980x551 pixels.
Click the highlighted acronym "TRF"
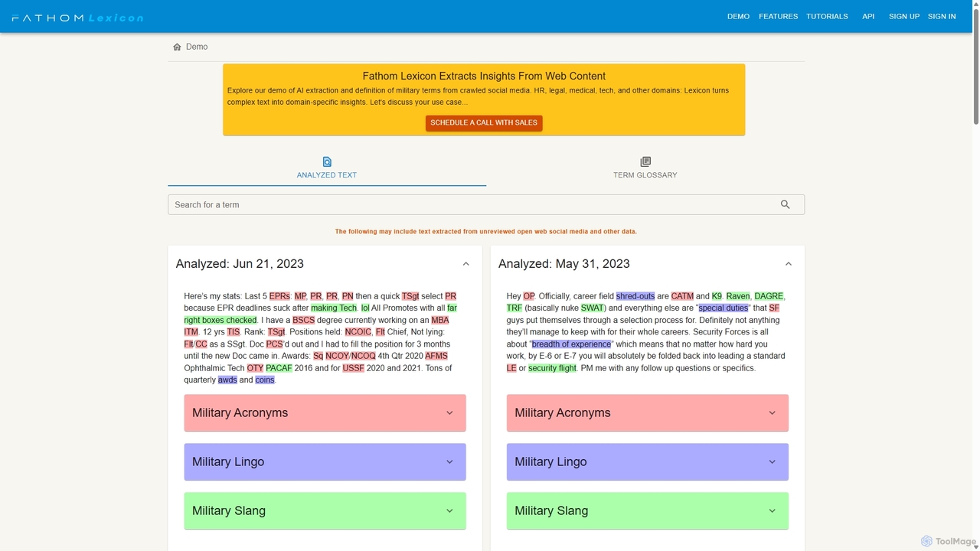point(514,308)
